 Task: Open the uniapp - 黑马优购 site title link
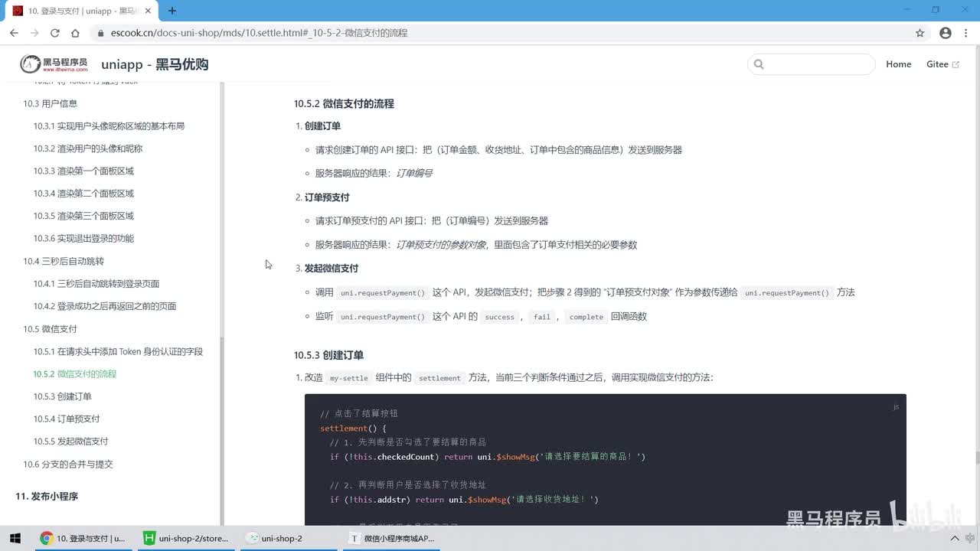(155, 64)
